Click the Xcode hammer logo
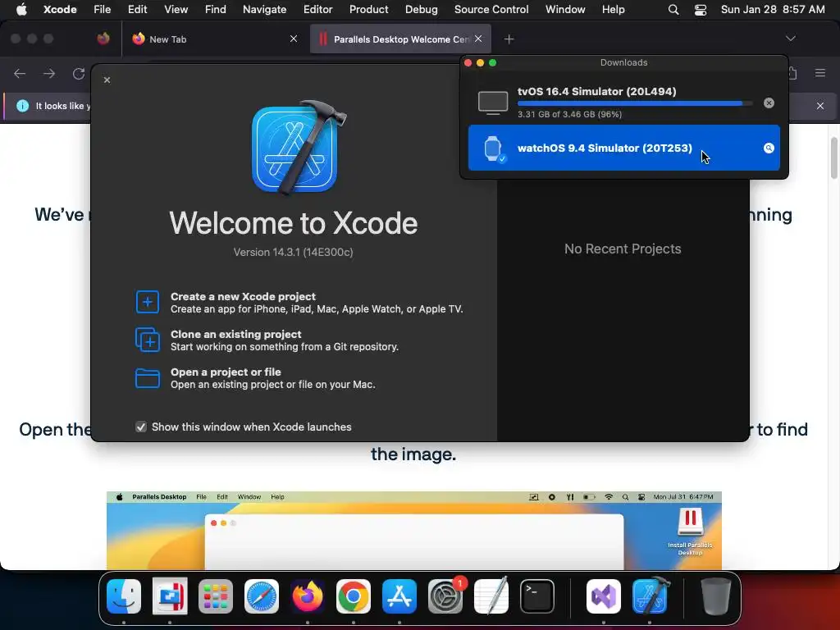This screenshot has width=840, height=630. click(x=299, y=148)
